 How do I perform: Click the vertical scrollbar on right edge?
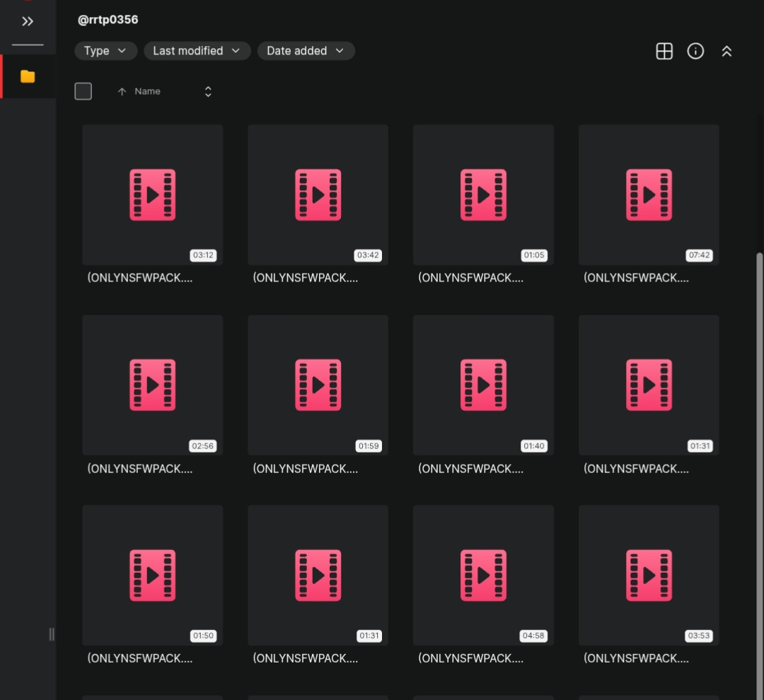pyautogui.click(x=760, y=475)
